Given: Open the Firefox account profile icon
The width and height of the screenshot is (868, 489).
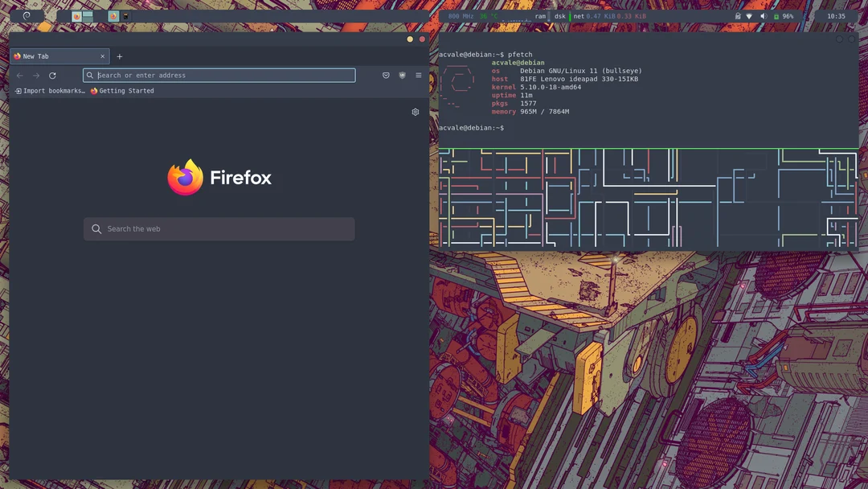Looking at the screenshot, I should (x=402, y=75).
